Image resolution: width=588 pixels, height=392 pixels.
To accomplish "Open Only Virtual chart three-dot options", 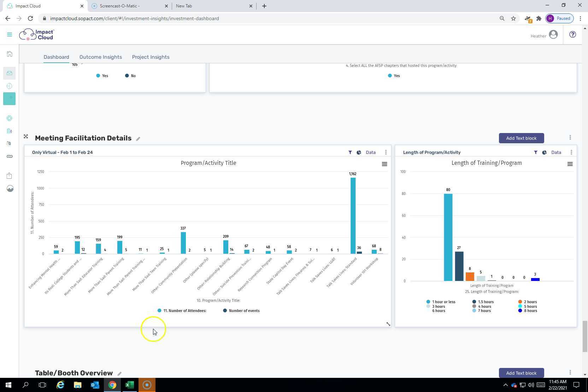I will [386, 152].
